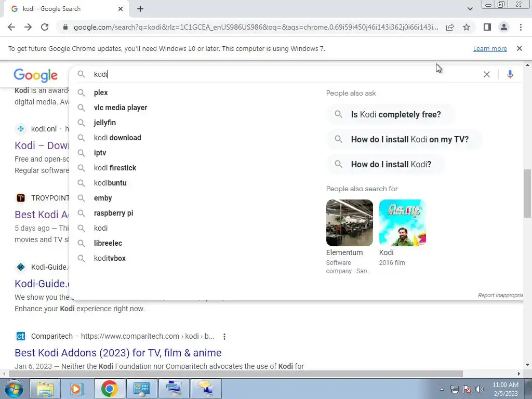Click the volume icon in system tray
The width and height of the screenshot is (532, 399).
tap(480, 389)
